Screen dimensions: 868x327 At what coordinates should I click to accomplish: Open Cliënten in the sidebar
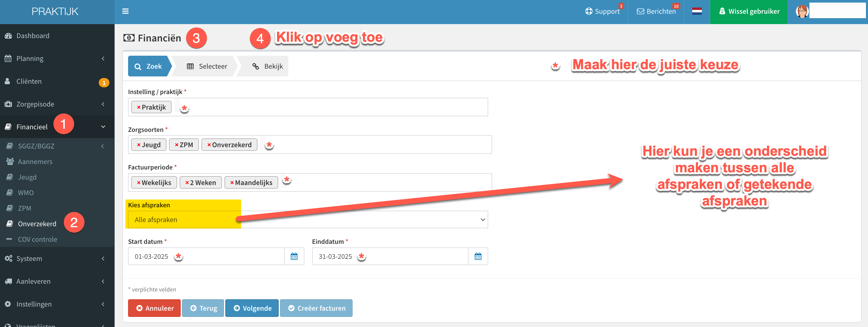(57, 82)
